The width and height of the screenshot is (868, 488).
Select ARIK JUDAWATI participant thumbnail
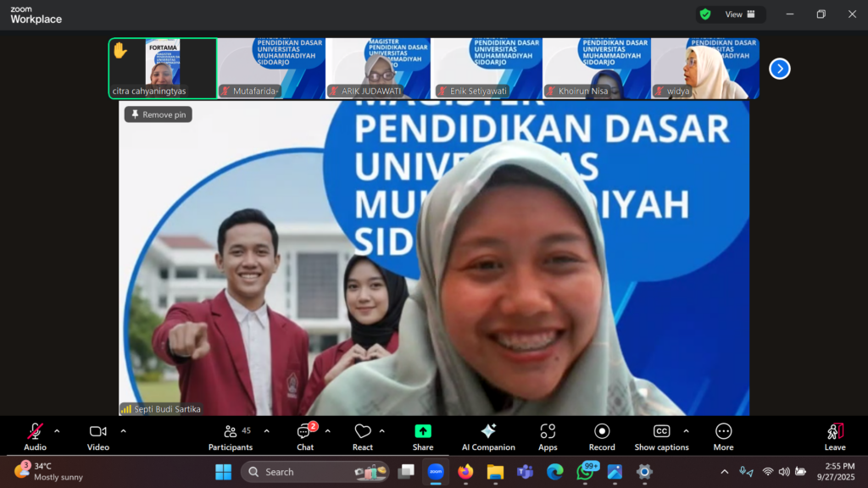pos(379,69)
